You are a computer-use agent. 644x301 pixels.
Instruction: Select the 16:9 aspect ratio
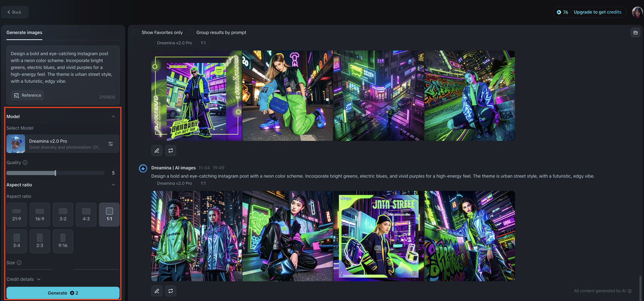point(40,214)
